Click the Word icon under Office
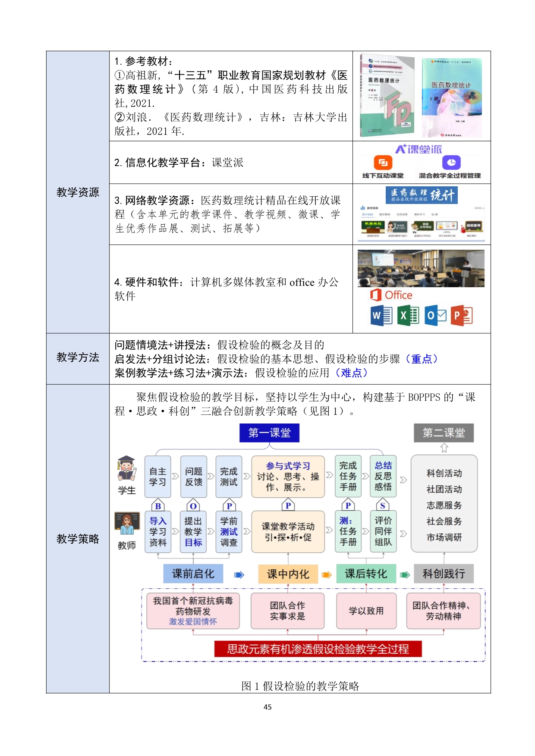Viewport: 535px width, 756px height. pyautogui.click(x=381, y=316)
